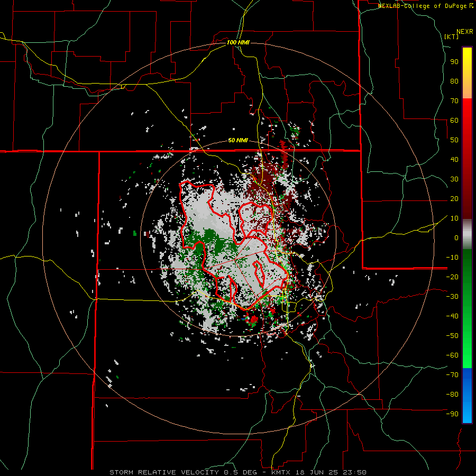Click the 10 value on velocity scale
476x476 pixels.
pyautogui.click(x=454, y=218)
